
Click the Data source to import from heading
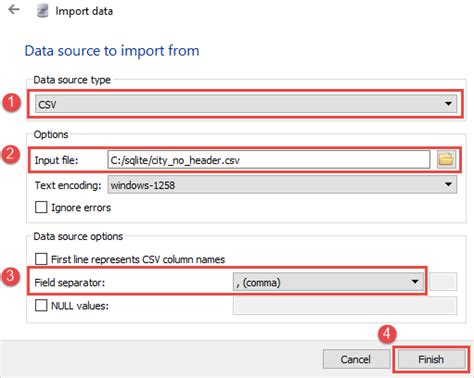tap(112, 51)
